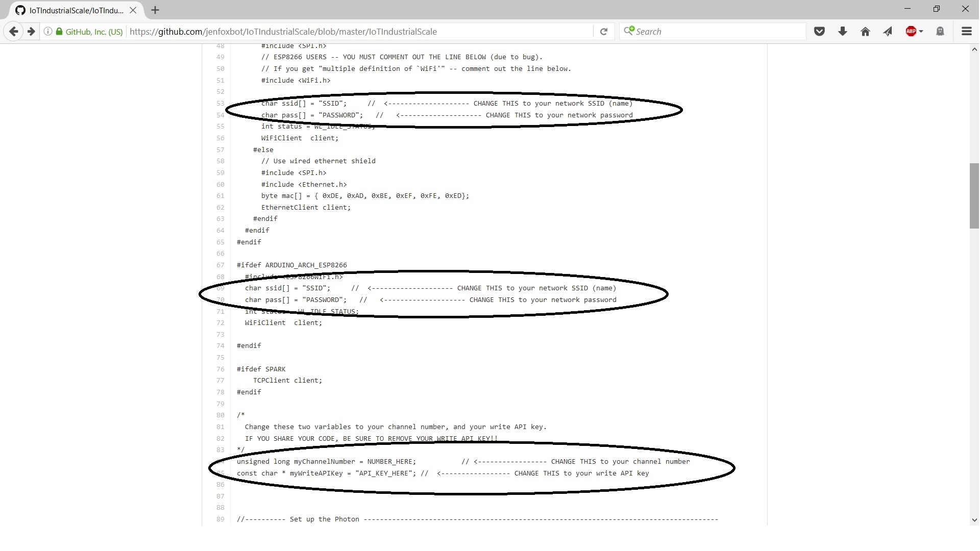The height and width of the screenshot is (551, 980).
Task: Click the browser forward navigation arrow
Action: 30,32
